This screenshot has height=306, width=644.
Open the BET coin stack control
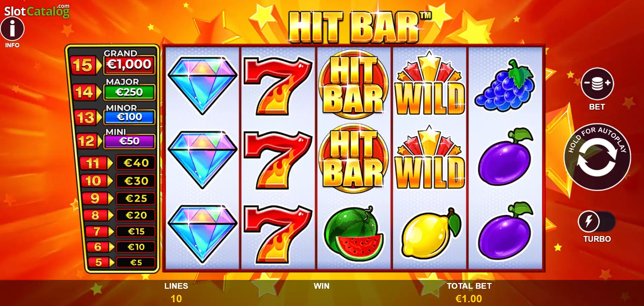click(x=597, y=84)
